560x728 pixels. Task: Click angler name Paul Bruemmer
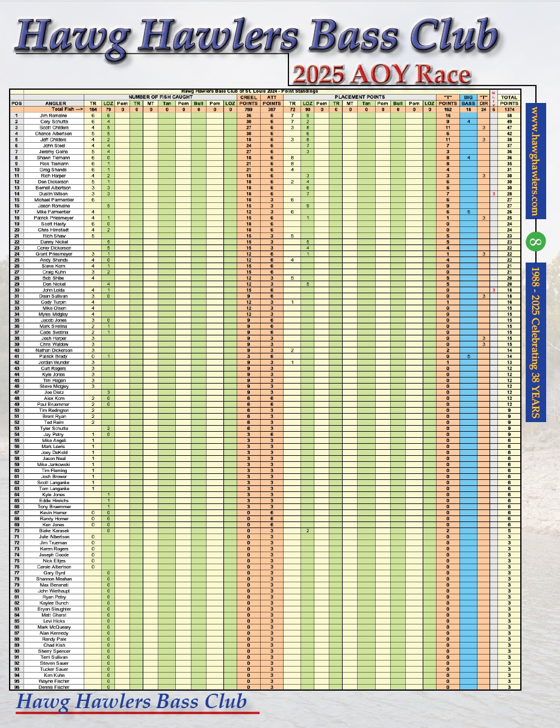pyautogui.click(x=54, y=404)
